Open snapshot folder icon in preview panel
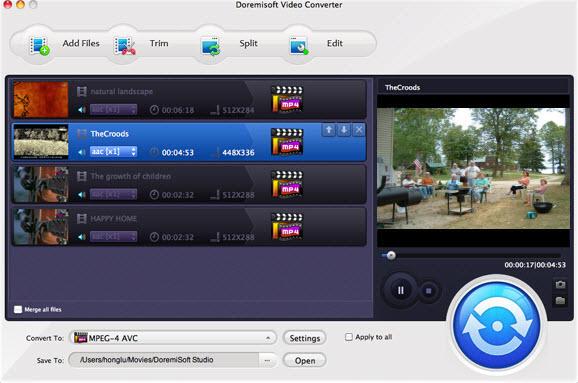This screenshot has width=578, height=383. tap(560, 300)
